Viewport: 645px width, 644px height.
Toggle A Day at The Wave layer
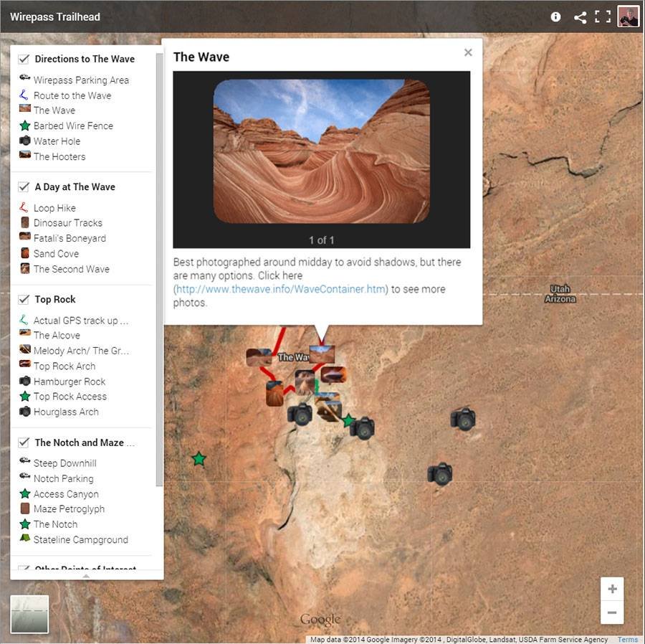(24, 186)
